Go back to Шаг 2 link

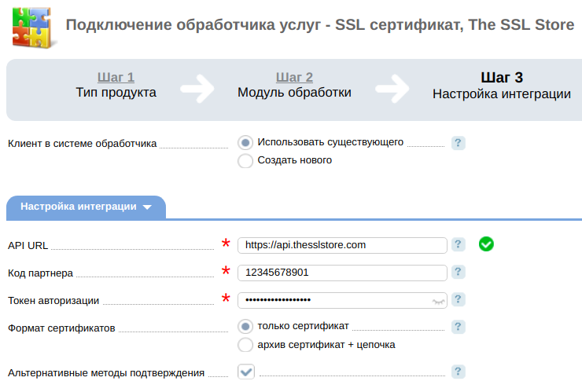(294, 77)
